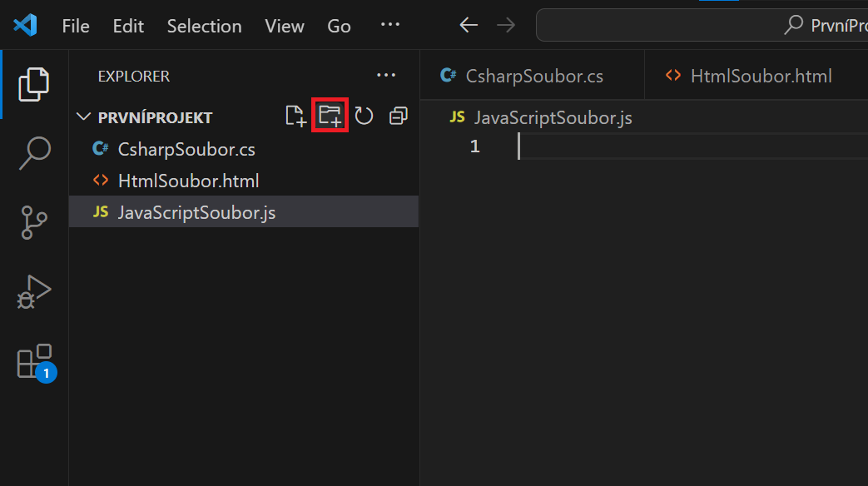Select the Explorer icon in the activity bar
The height and width of the screenshot is (486, 868).
[33, 83]
